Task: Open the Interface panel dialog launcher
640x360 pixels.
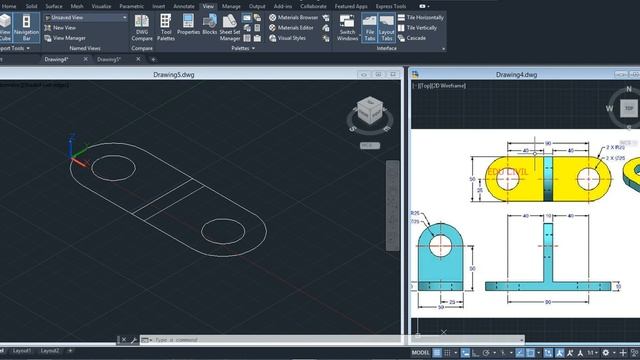Action: (x=443, y=49)
